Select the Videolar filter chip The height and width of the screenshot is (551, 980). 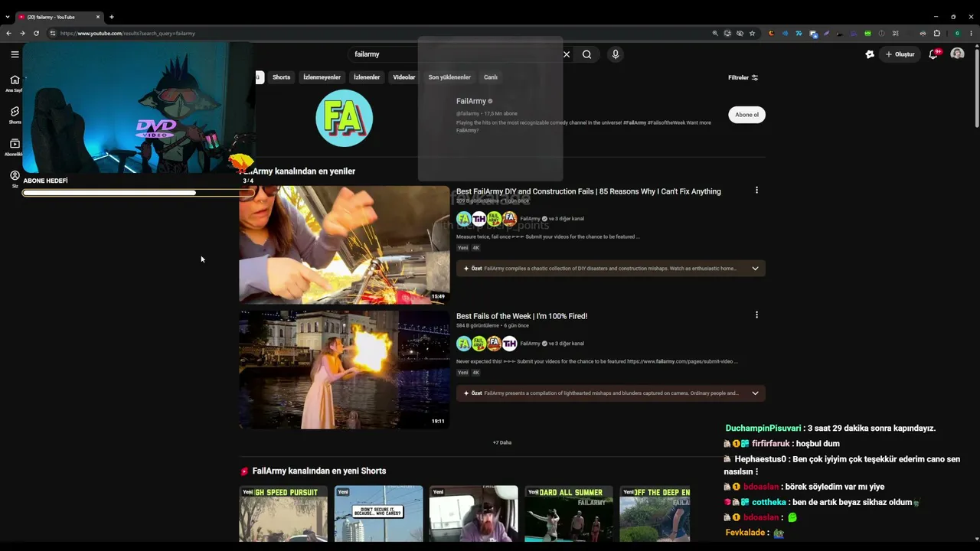pyautogui.click(x=404, y=77)
